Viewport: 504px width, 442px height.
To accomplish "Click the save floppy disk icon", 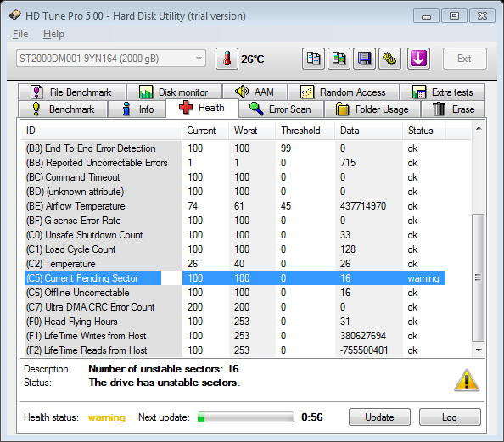I will tap(364, 59).
